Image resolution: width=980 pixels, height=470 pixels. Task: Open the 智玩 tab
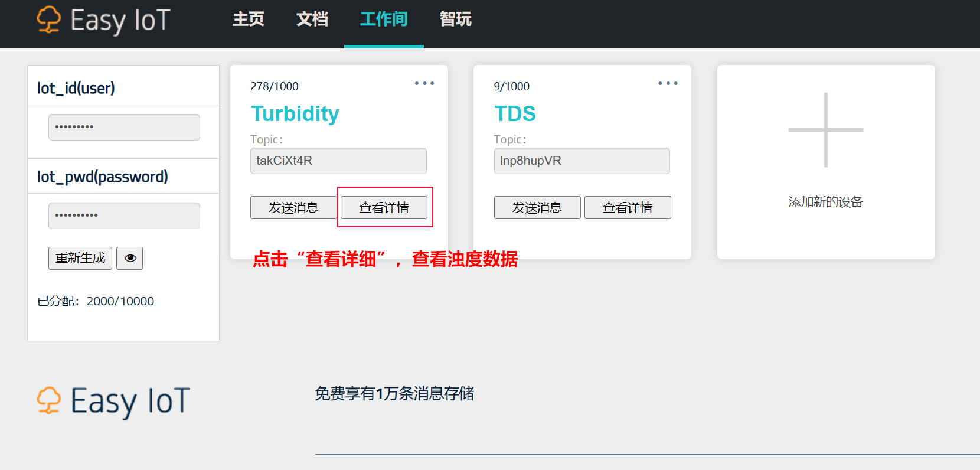[x=456, y=19]
